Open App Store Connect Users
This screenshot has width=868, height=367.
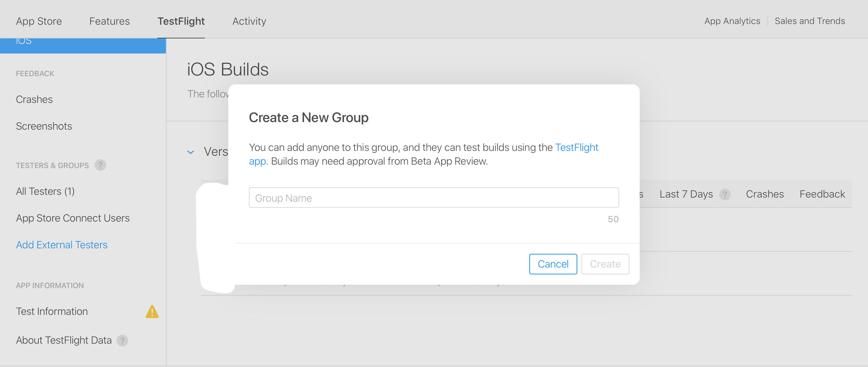point(73,218)
